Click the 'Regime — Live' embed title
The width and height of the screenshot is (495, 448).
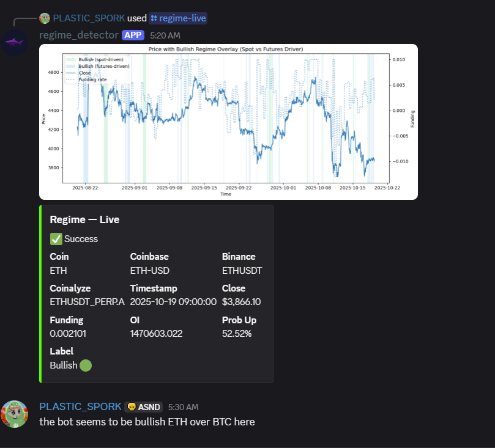pos(84,219)
